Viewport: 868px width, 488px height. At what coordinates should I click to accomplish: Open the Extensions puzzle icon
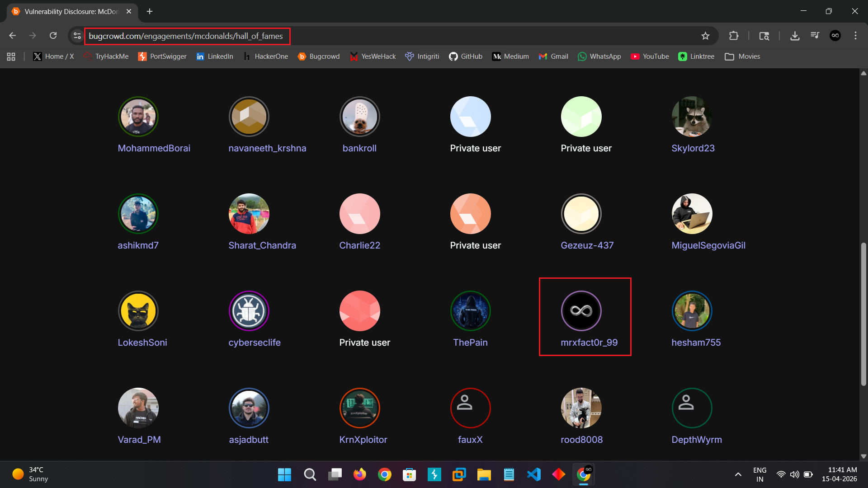click(734, 36)
